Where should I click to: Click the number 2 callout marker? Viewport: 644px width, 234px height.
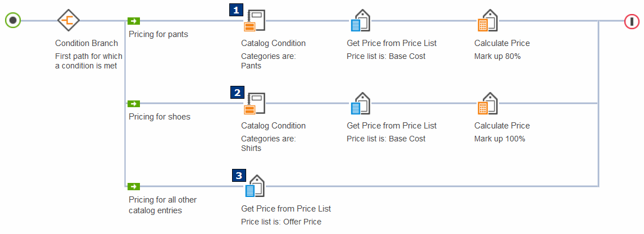pos(237,93)
